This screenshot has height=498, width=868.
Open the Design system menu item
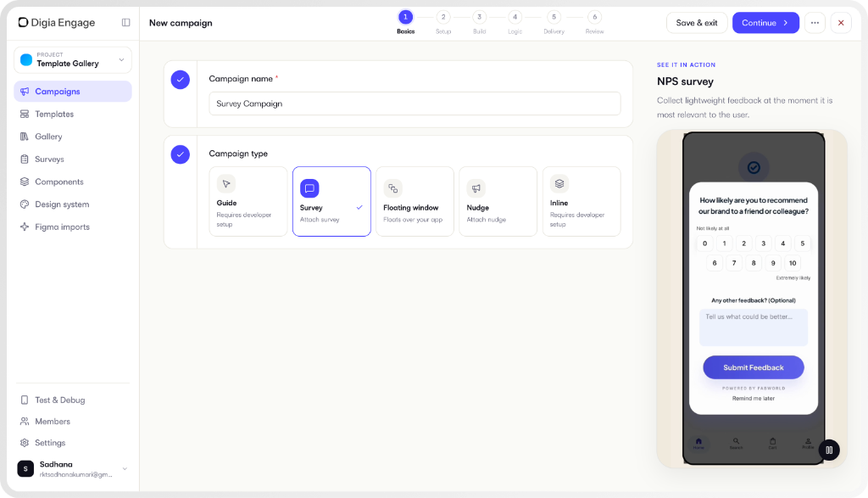(x=73, y=204)
